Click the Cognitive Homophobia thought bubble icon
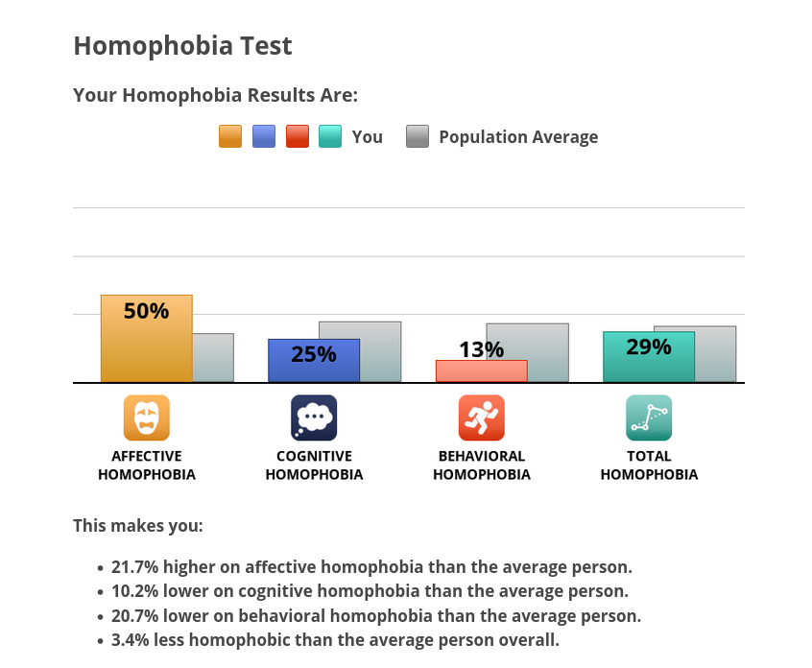 coord(314,417)
